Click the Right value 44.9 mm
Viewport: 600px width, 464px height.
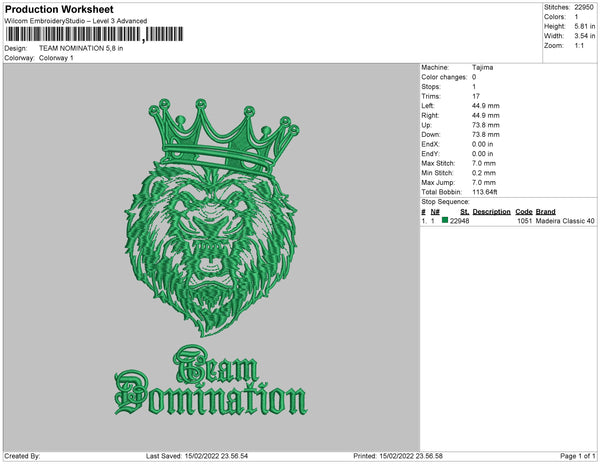pyautogui.click(x=486, y=116)
